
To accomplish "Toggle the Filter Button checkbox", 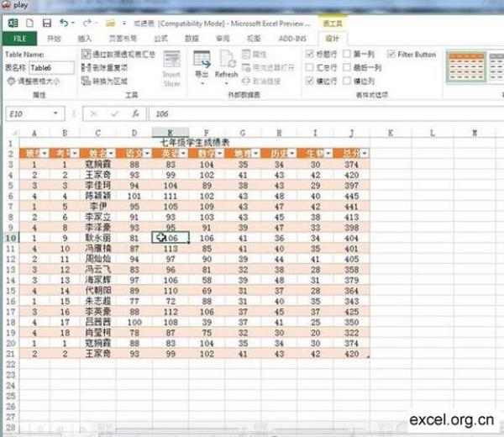I will click(x=391, y=54).
